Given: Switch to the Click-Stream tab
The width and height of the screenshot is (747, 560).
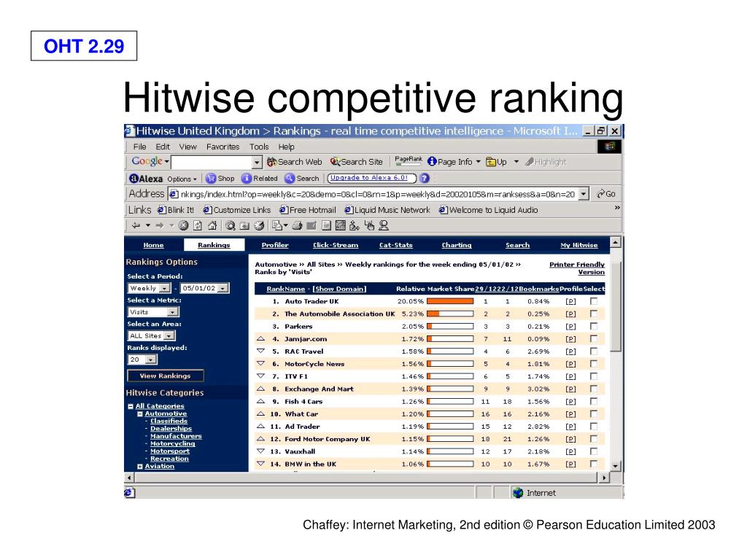Looking at the screenshot, I should (336, 245).
